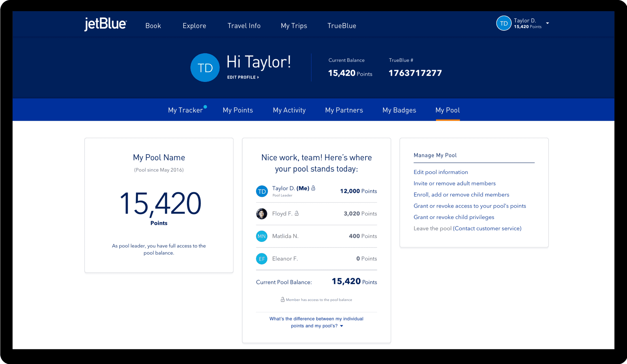This screenshot has width=627, height=364.
Task: Click Floyd F.'s profile photo
Action: (262, 214)
